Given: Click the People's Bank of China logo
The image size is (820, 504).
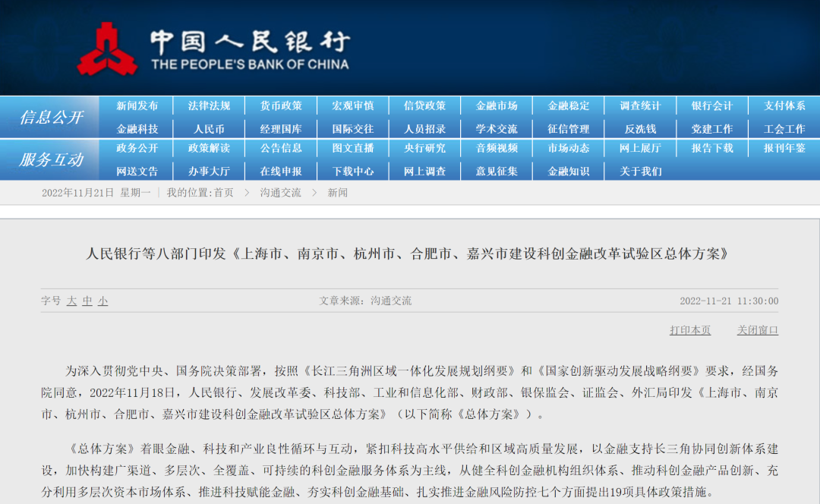Looking at the screenshot, I should pyautogui.click(x=106, y=48).
